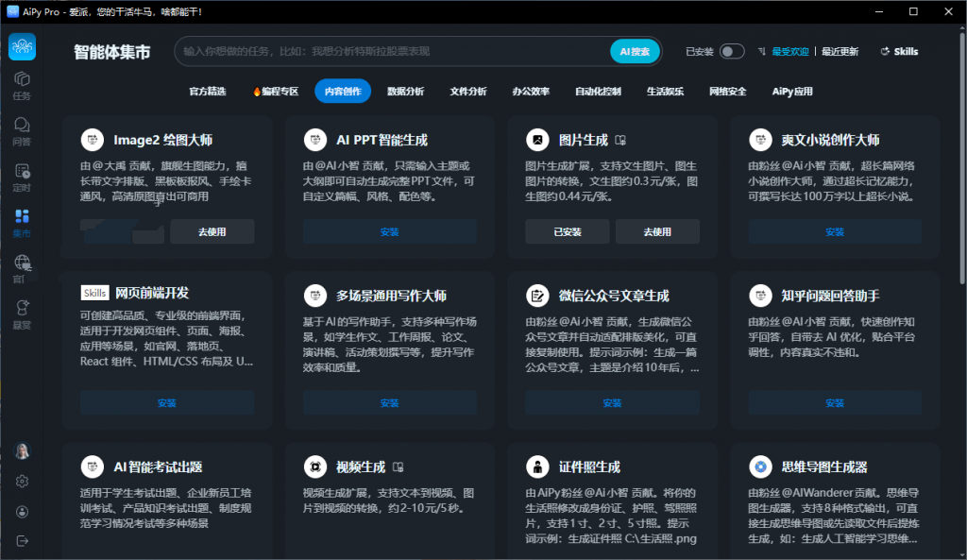This screenshot has height=560, width=967.
Task: Click the AI智能考试出题 card icon
Action: click(x=93, y=467)
